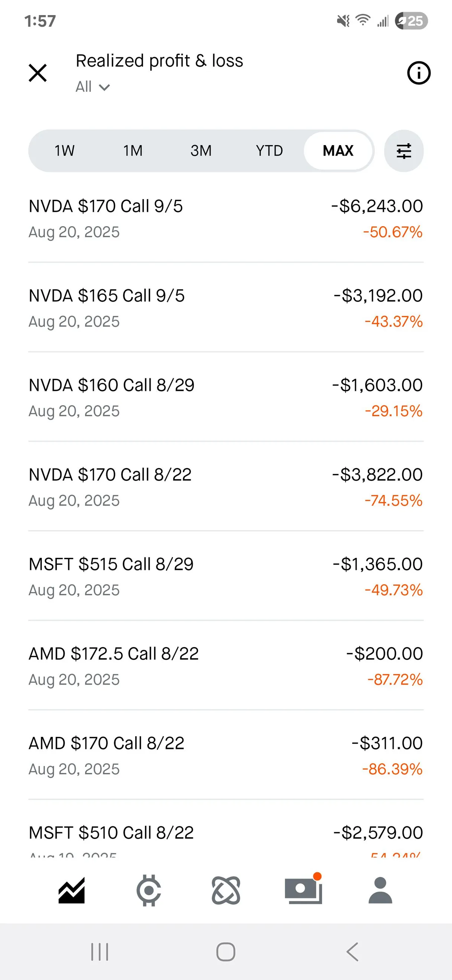The height and width of the screenshot is (980, 452).
Task: Open the orbit-shaped retirement tab icon
Action: tap(226, 890)
